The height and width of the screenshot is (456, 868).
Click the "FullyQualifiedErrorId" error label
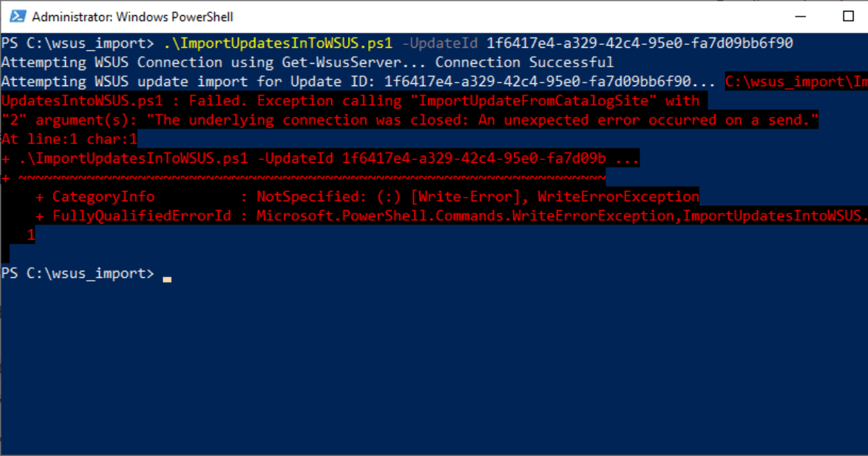coord(142,216)
